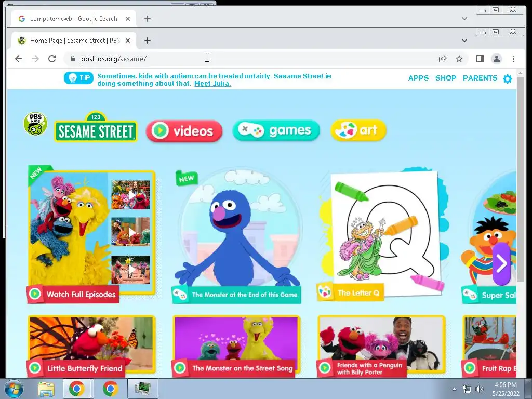Open the Windows Start menu
Screen dimensions: 532x399
(14, 389)
